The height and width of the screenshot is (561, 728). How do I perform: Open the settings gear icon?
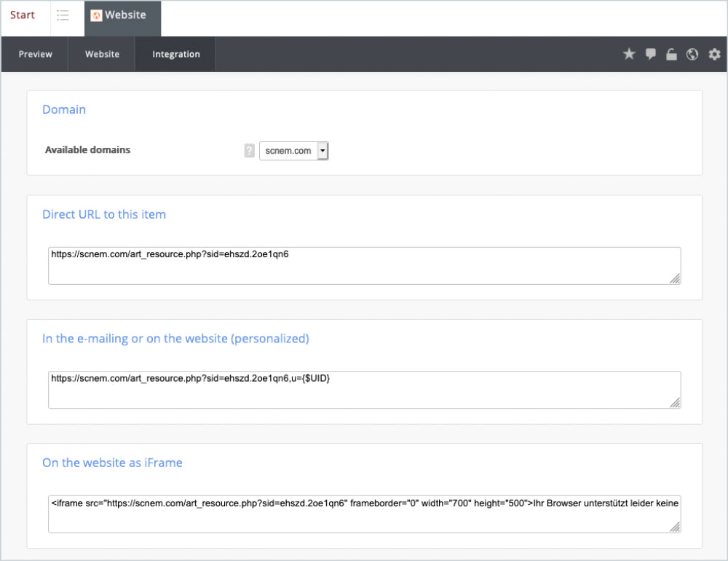714,54
